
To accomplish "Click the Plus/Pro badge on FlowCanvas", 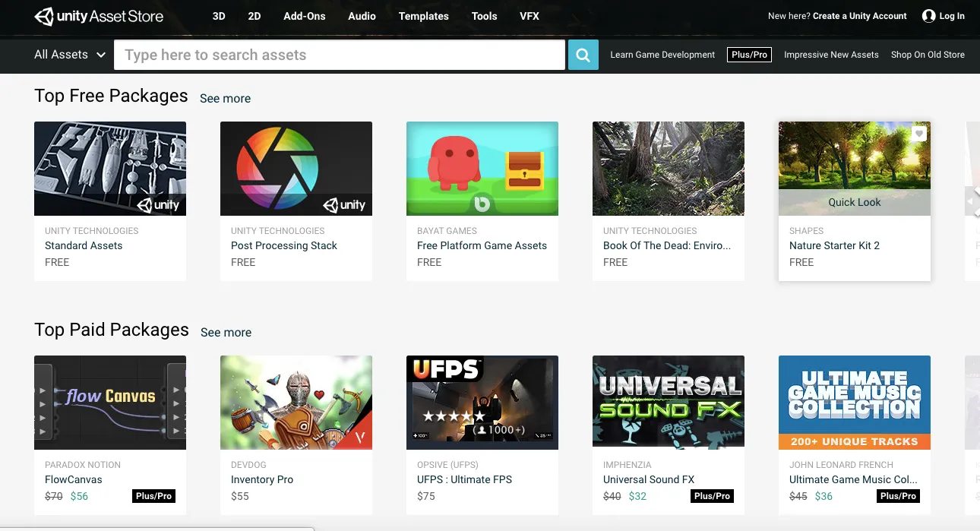I will tap(153, 496).
